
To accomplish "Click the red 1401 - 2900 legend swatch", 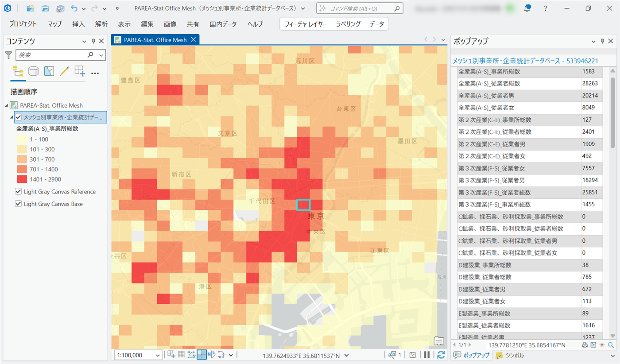I will click(x=22, y=179).
